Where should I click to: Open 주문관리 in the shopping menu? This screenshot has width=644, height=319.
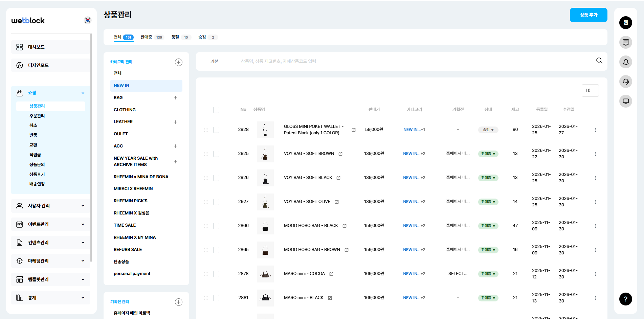point(37,116)
